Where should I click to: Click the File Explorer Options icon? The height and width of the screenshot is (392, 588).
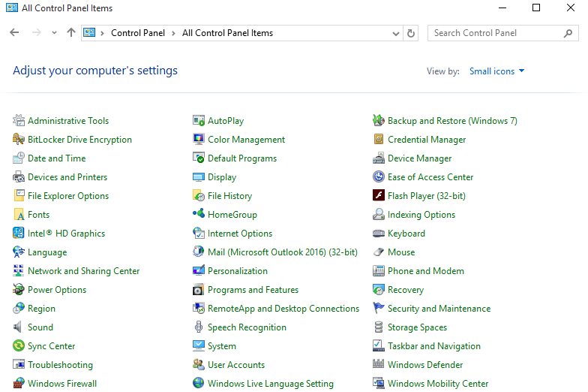pyautogui.click(x=18, y=195)
